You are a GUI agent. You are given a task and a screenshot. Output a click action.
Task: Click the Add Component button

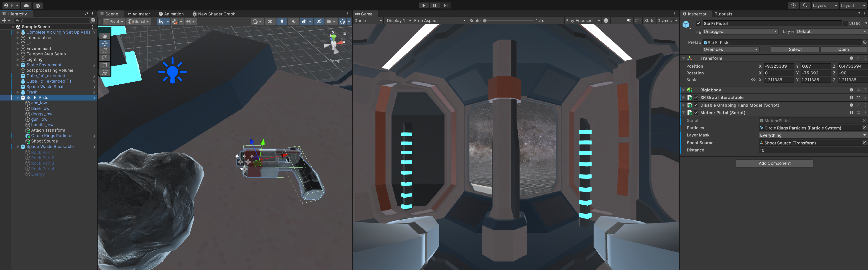(x=774, y=163)
